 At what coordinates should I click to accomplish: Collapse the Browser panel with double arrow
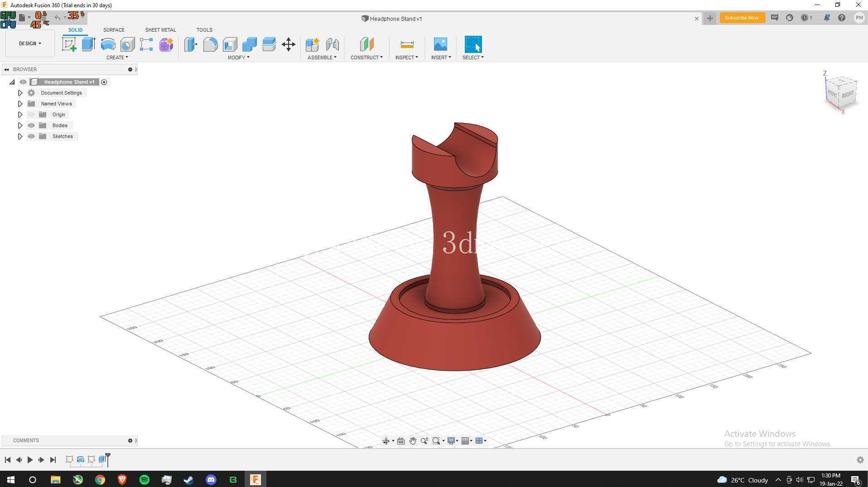click(x=6, y=69)
